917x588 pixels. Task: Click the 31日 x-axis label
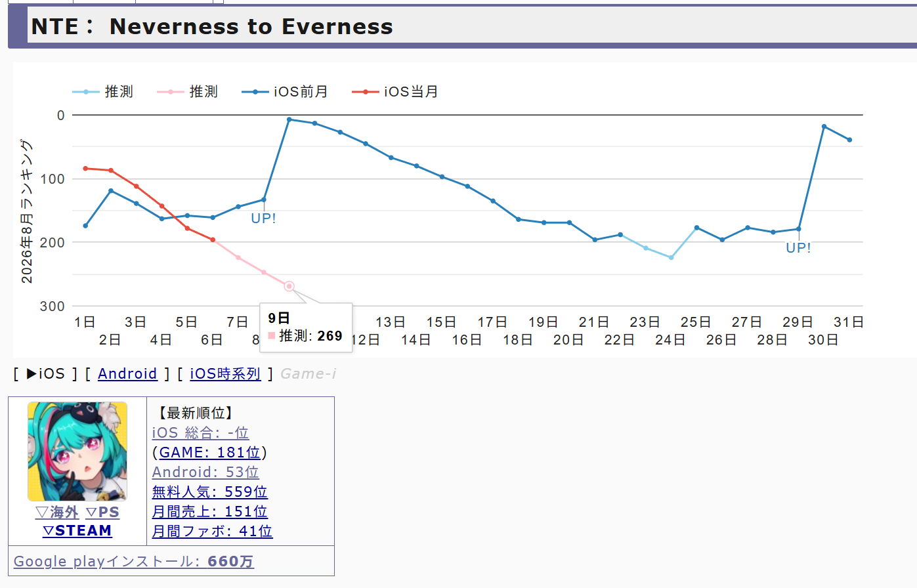(849, 322)
